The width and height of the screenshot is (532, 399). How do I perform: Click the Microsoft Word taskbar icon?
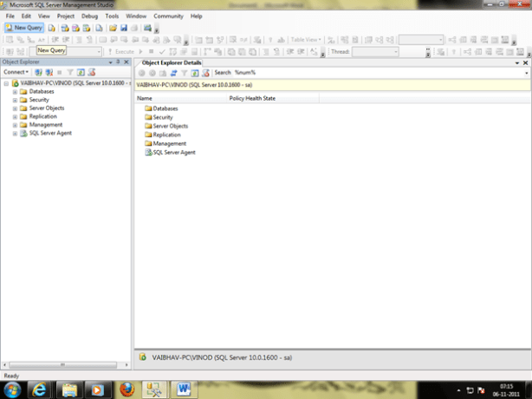184,388
